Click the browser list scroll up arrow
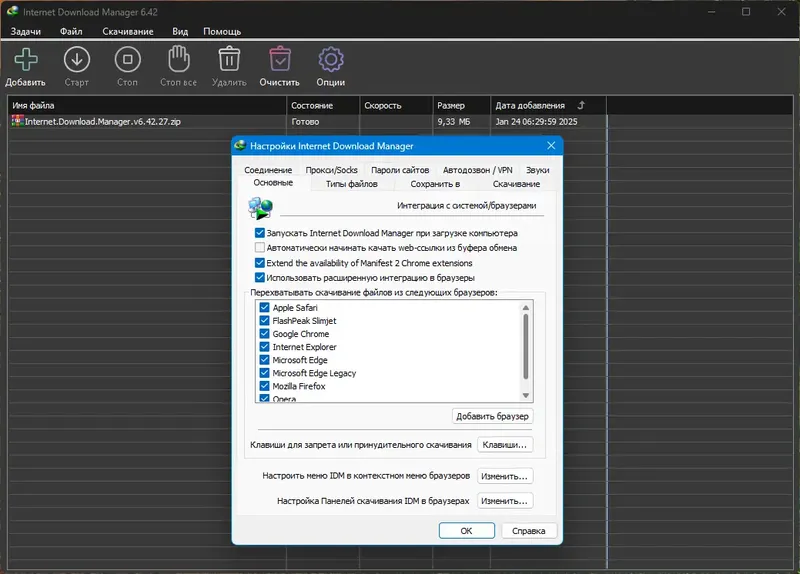This screenshot has width=800, height=574. click(x=526, y=308)
